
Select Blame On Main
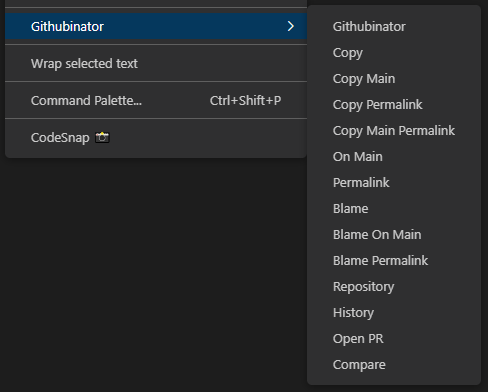tap(394, 235)
